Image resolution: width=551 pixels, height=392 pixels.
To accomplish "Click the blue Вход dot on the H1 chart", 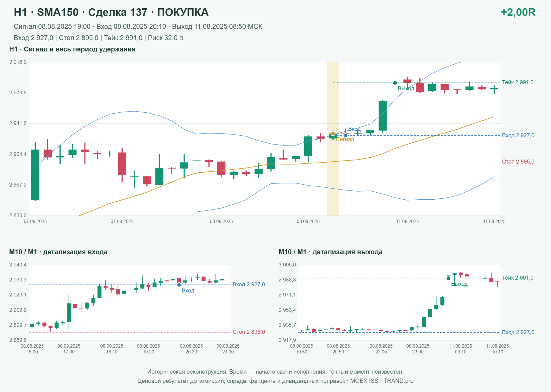I will point(345,136).
